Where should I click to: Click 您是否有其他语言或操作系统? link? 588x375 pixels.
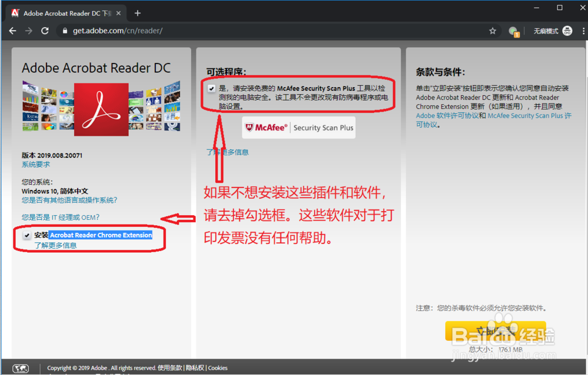pyautogui.click(x=69, y=200)
